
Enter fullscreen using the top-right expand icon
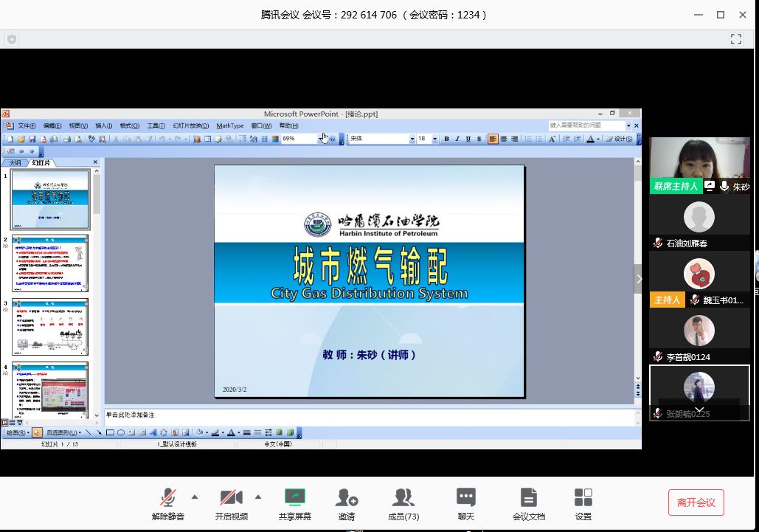(735, 39)
